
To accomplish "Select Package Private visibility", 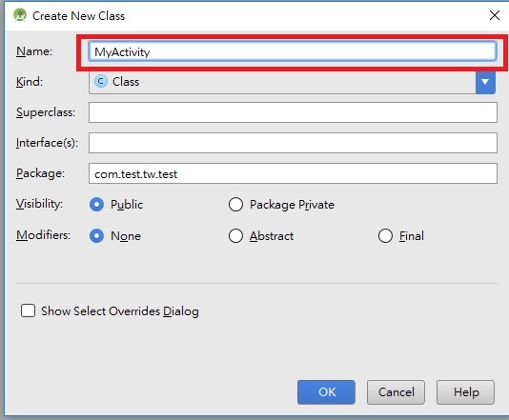I will (235, 205).
